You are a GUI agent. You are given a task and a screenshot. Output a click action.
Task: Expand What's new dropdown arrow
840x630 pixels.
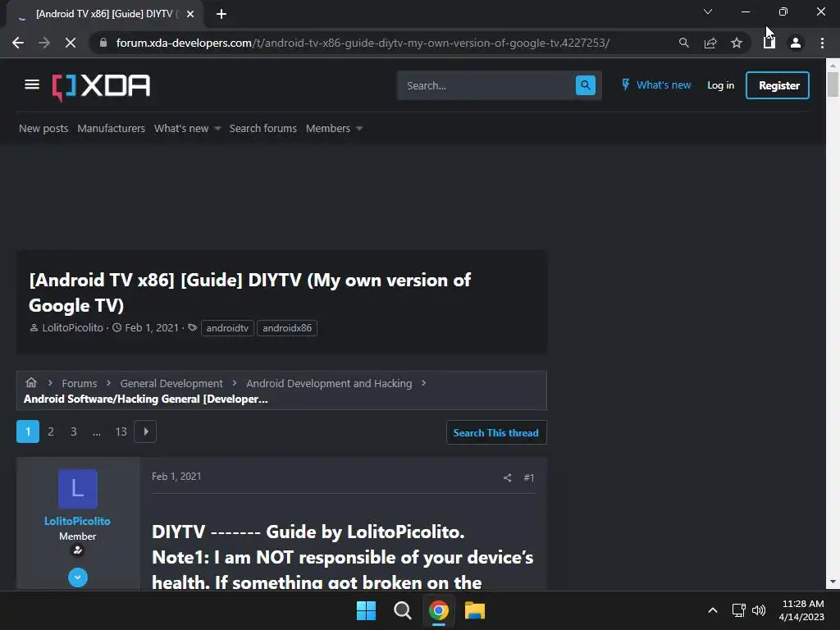click(x=217, y=129)
